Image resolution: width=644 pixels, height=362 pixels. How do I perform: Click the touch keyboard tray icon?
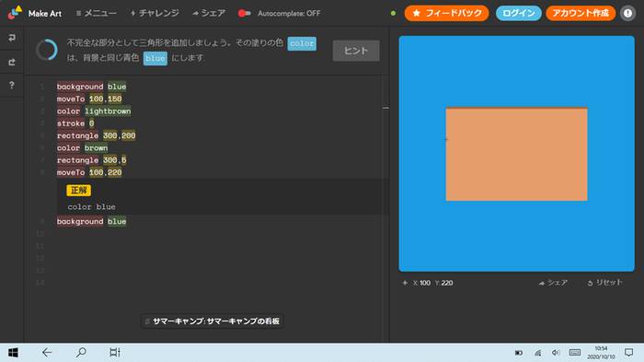coord(575,353)
